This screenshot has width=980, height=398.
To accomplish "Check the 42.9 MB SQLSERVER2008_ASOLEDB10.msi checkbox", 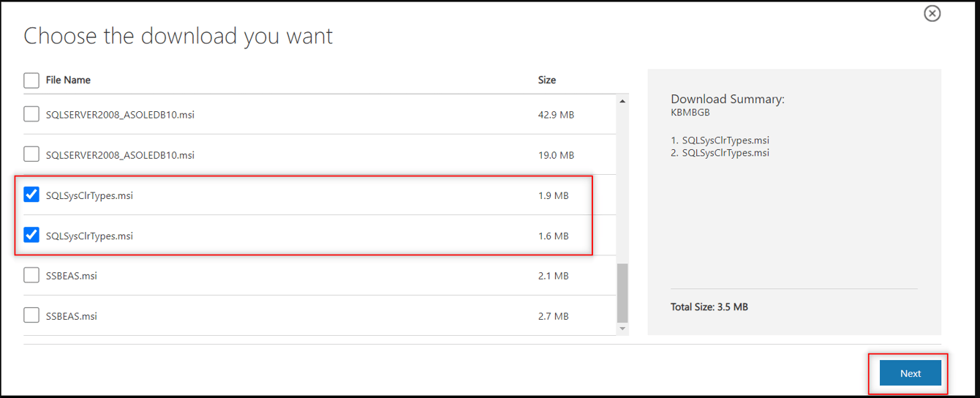I will point(31,114).
